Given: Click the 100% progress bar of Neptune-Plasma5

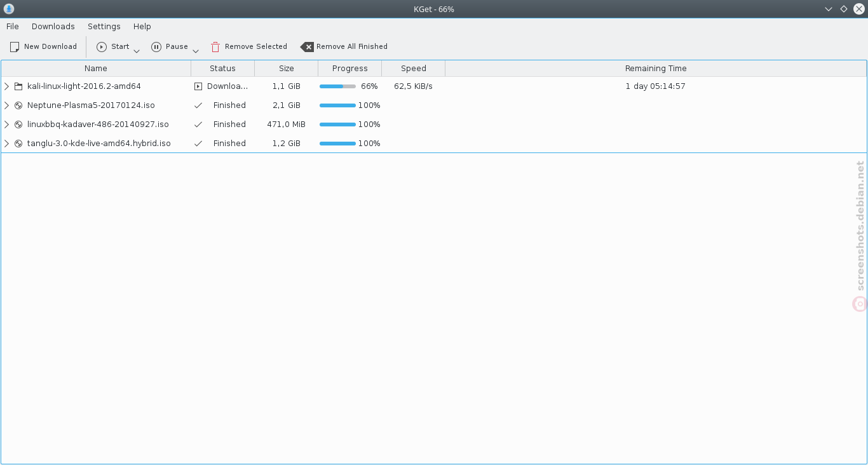Looking at the screenshot, I should click(x=337, y=105).
